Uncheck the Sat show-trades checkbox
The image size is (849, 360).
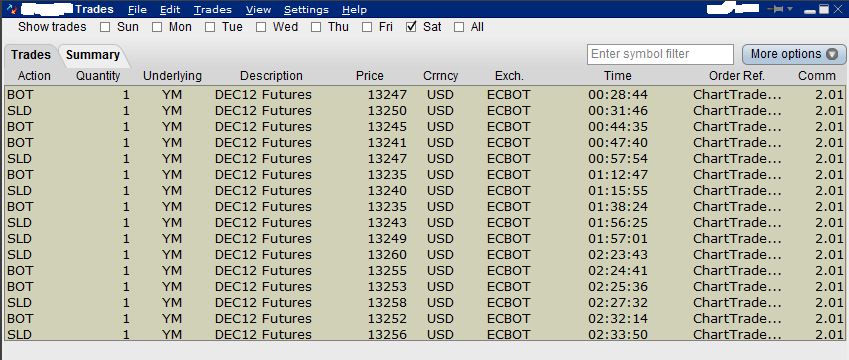pyautogui.click(x=411, y=27)
